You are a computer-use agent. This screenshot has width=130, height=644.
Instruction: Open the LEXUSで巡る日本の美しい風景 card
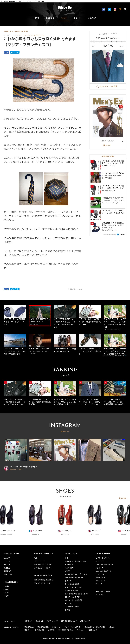click(x=40, y=315)
